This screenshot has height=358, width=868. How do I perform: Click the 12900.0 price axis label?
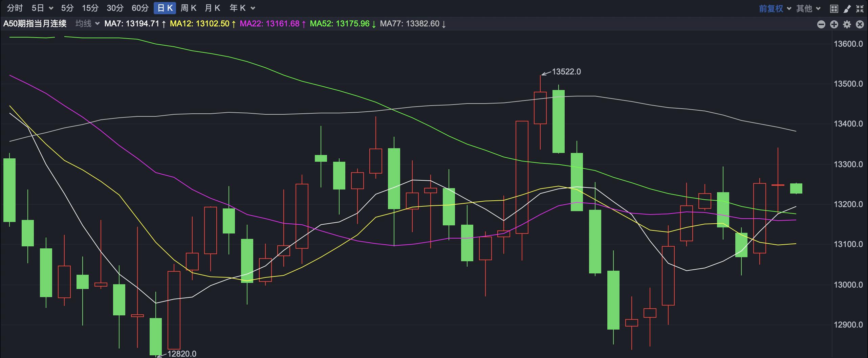click(848, 325)
